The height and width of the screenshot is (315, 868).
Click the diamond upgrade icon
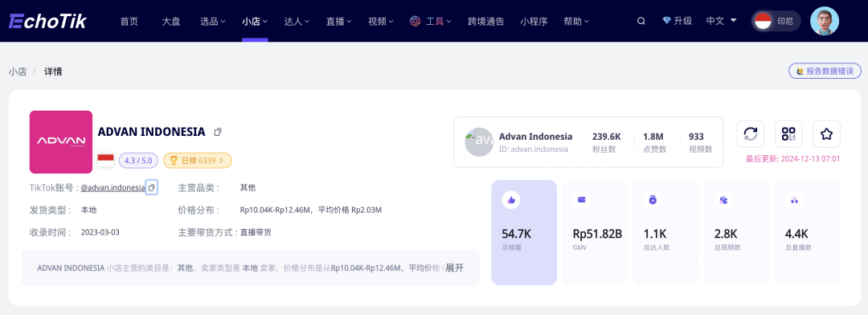(666, 21)
